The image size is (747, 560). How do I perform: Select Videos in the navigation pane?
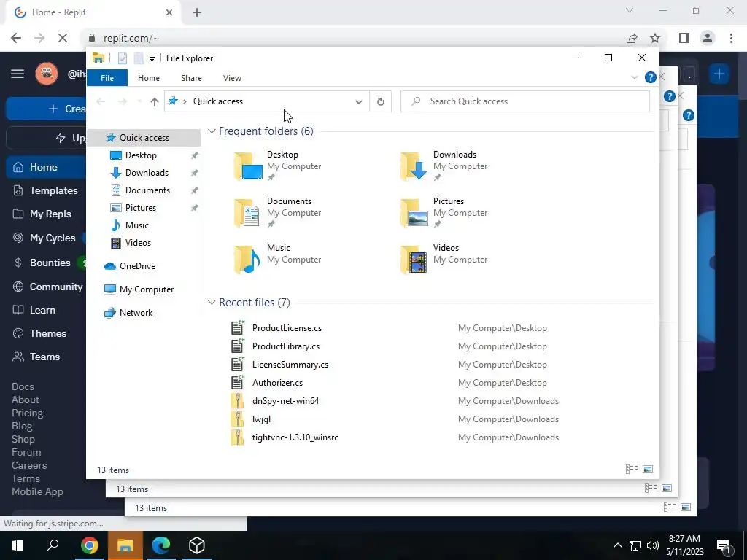[138, 243]
